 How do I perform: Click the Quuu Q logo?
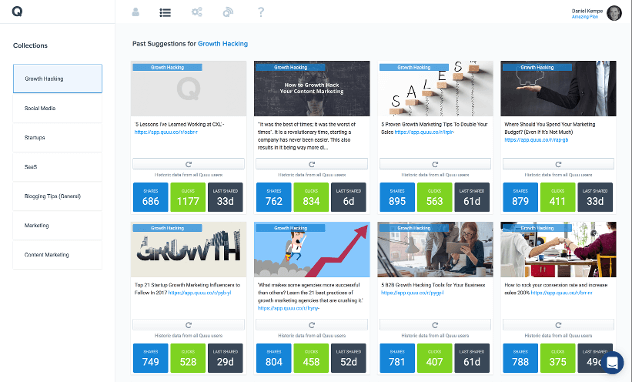(17, 11)
